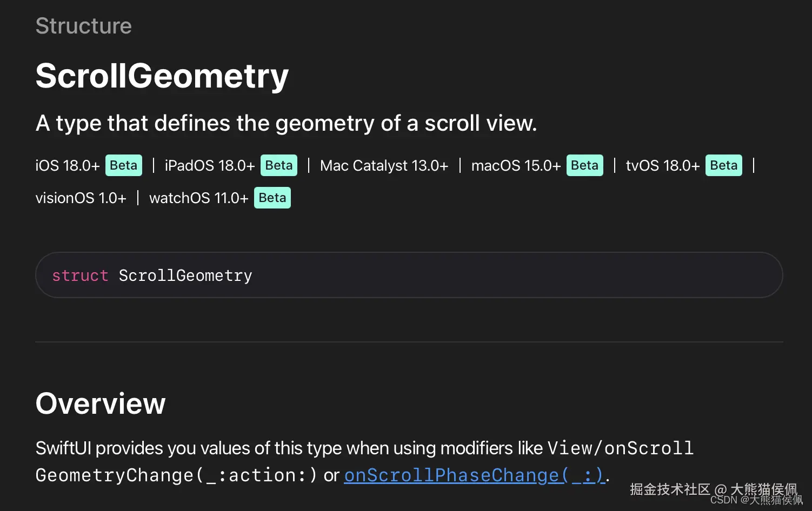Click the Beta badge next to iOS 18.0+

click(124, 165)
